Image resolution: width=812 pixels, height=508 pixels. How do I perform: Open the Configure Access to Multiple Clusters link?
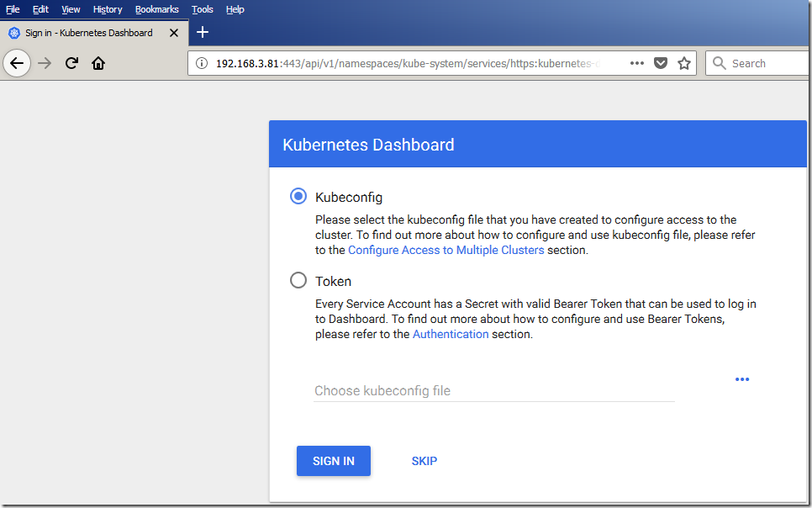coord(446,250)
